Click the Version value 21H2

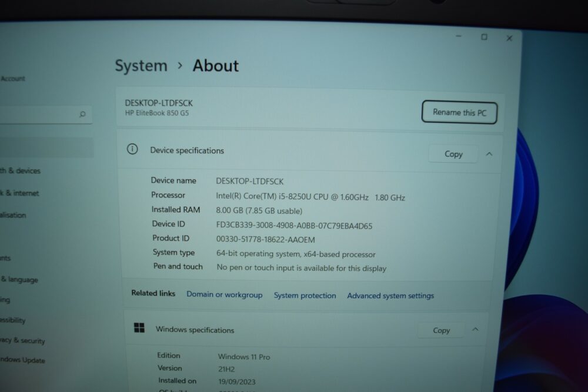coord(226,369)
